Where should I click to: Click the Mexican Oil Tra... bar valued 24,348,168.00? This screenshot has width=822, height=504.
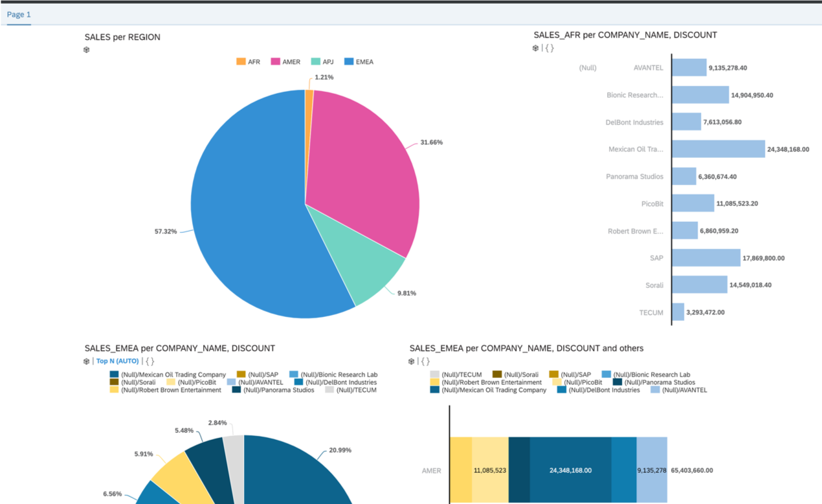coord(718,149)
